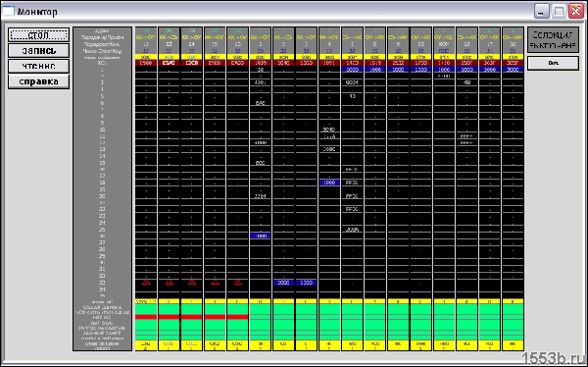Click the first blue "1000" cell in row 33
This screenshot has height=367, width=588.
[x=283, y=282]
